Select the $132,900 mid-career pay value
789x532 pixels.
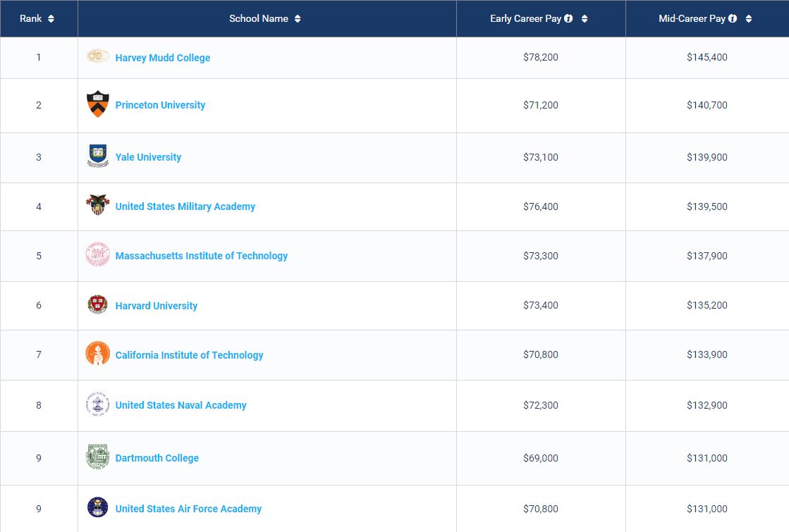(707, 405)
